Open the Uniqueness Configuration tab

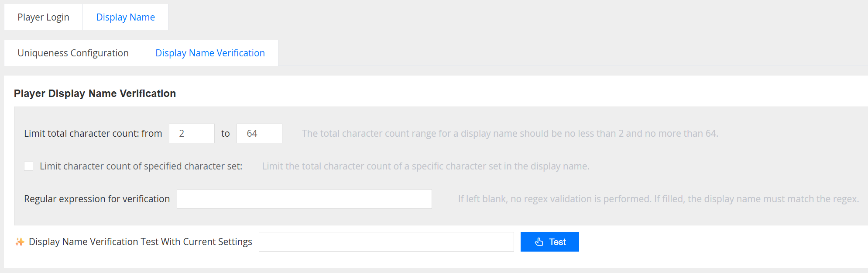pos(73,53)
